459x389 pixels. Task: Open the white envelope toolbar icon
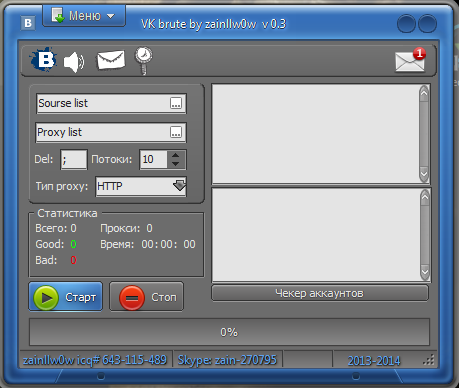[x=111, y=60]
